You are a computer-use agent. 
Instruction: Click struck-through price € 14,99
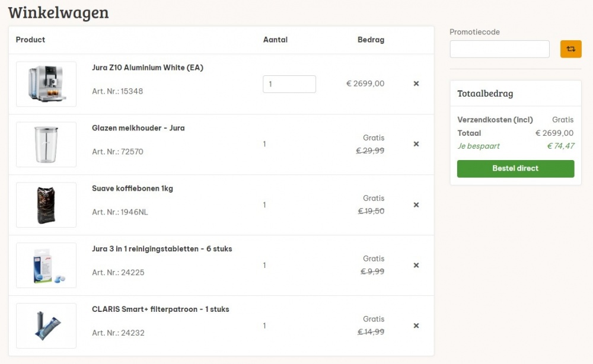click(x=371, y=332)
